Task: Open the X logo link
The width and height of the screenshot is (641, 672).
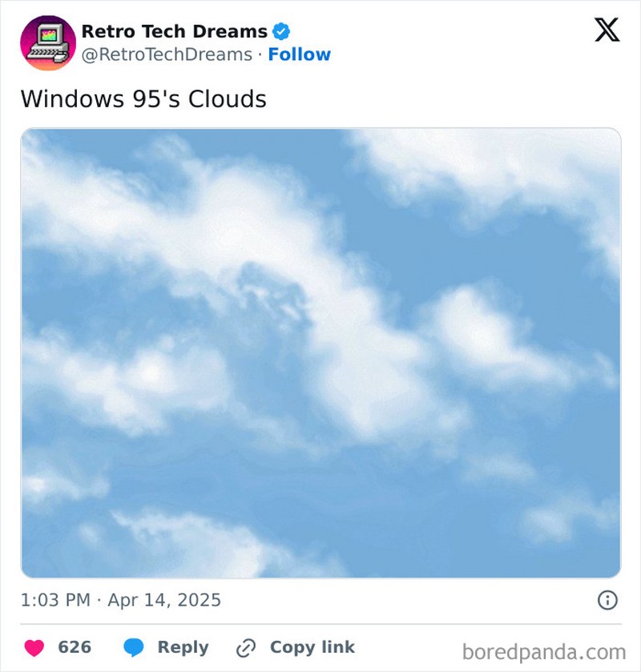Action: click(x=607, y=30)
